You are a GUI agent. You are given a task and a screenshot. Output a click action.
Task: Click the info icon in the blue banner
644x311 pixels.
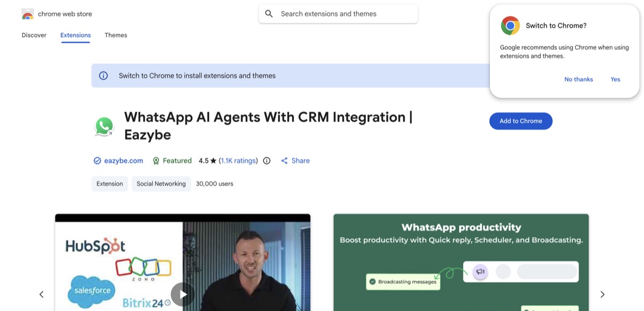[x=104, y=76]
